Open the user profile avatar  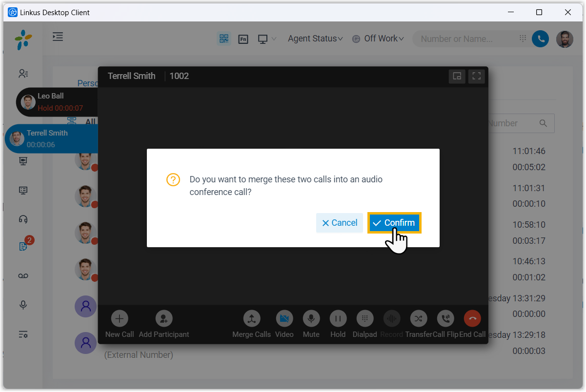click(565, 39)
